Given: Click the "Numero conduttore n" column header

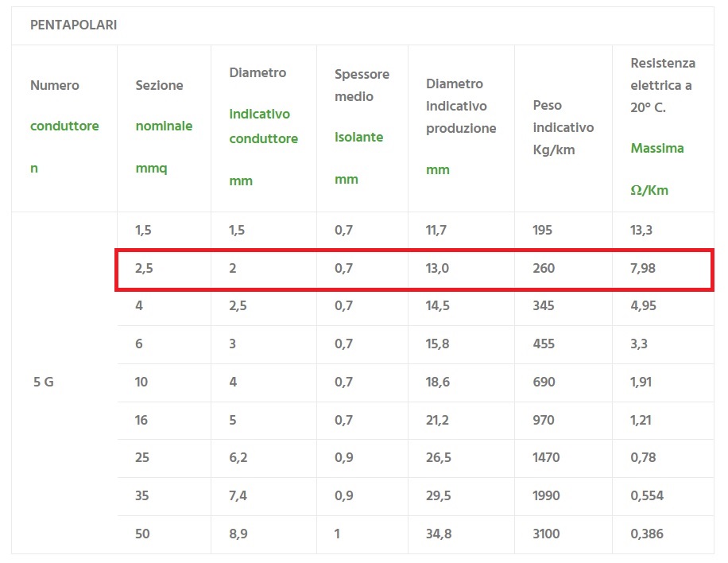Looking at the screenshot, I should [x=64, y=127].
